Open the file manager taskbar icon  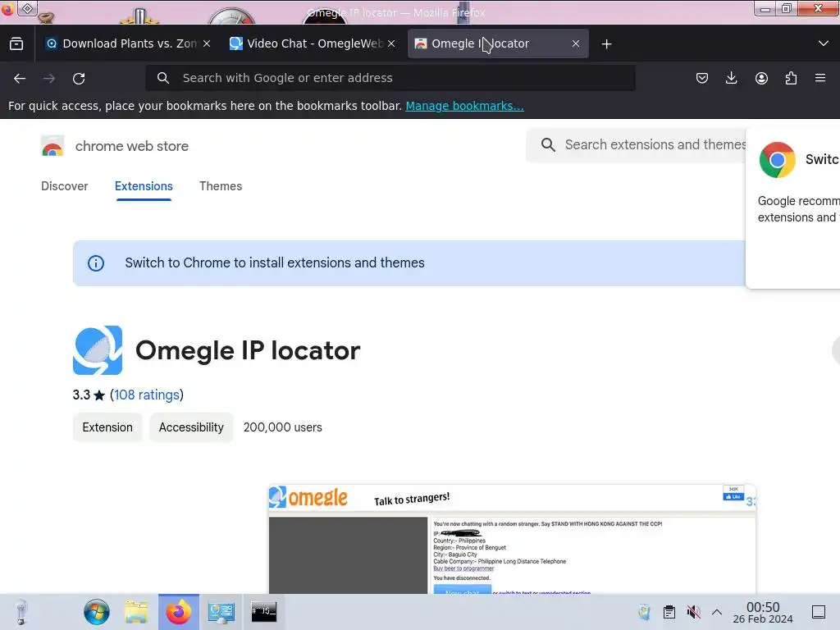pos(136,612)
